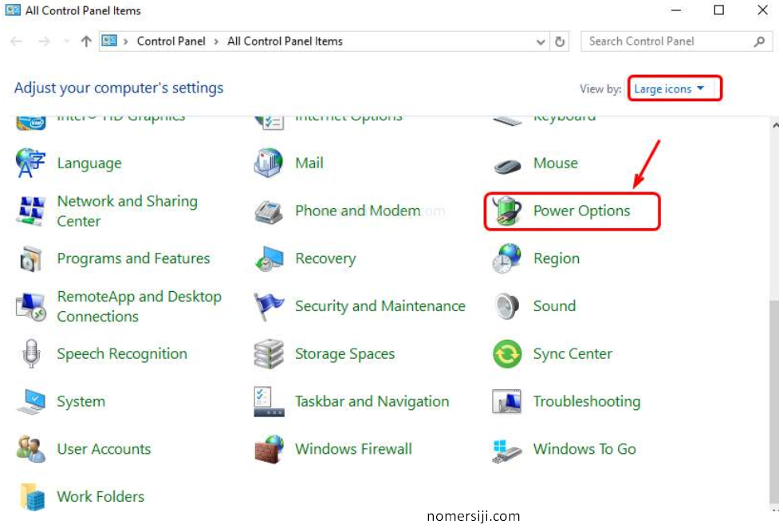Open the Troubleshooting link text
Image resolution: width=783 pixels, height=532 pixels.
click(x=587, y=402)
